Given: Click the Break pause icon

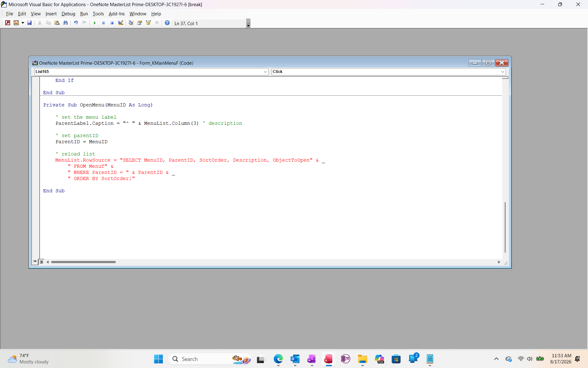Looking at the screenshot, I should pyautogui.click(x=103, y=23).
